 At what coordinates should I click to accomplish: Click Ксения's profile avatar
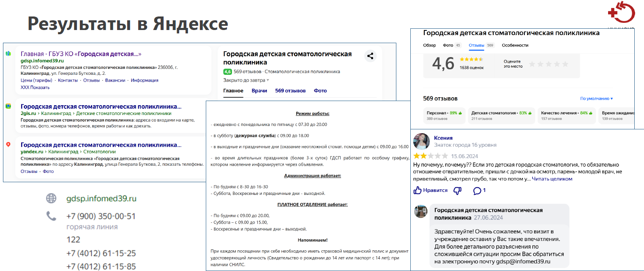click(421, 141)
